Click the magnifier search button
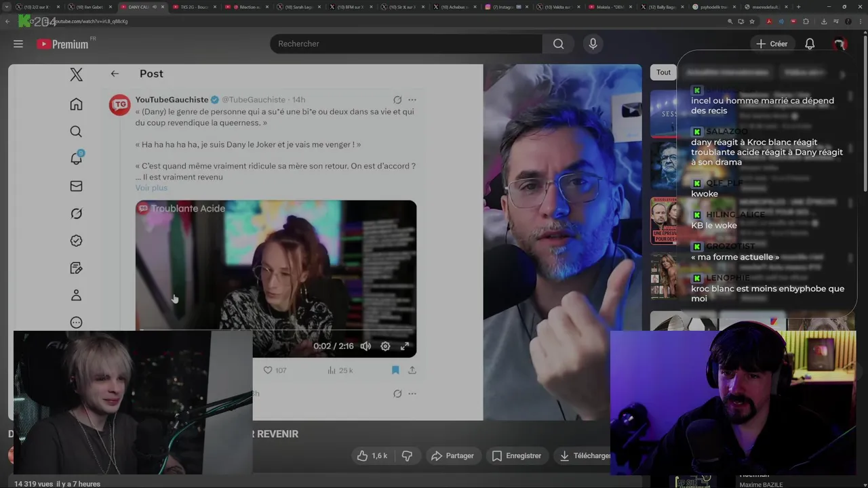The height and width of the screenshot is (488, 868). 558,44
